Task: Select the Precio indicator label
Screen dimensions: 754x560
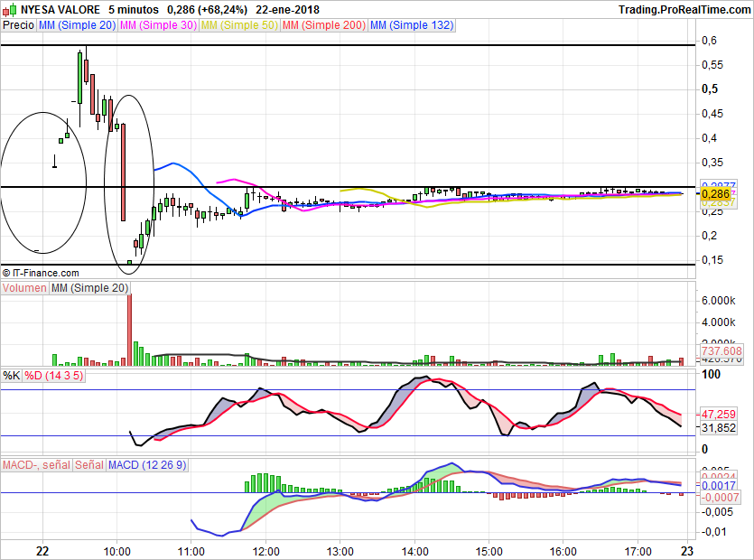Action: tap(18, 25)
